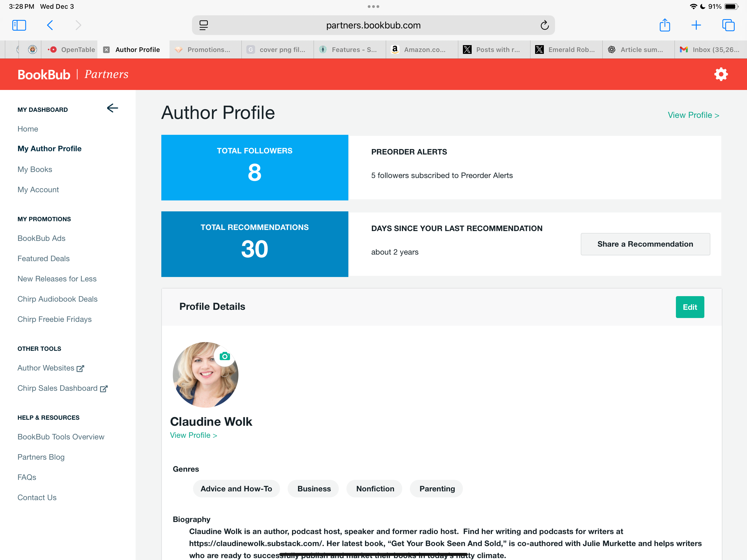Open page reader menu icon in address bar
747x560 pixels.
point(204,25)
